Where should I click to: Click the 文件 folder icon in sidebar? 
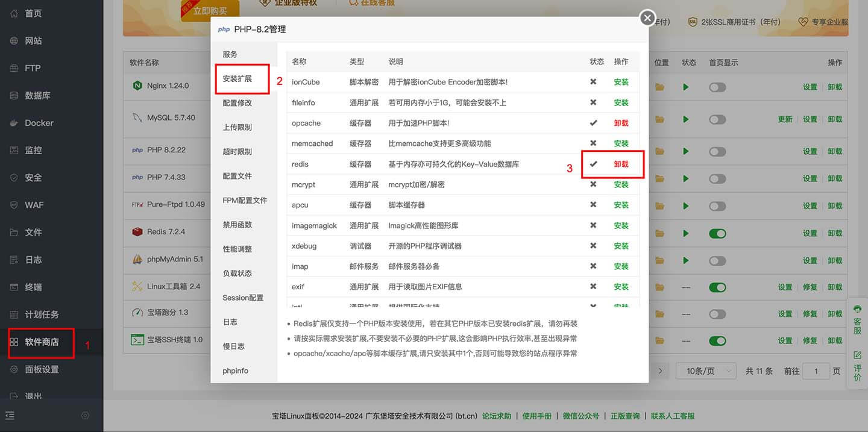pos(14,233)
